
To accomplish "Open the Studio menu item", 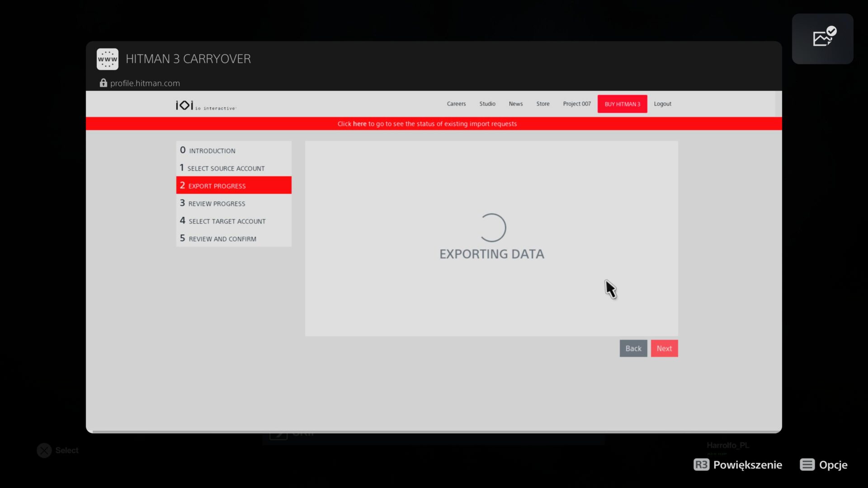I will click(487, 104).
